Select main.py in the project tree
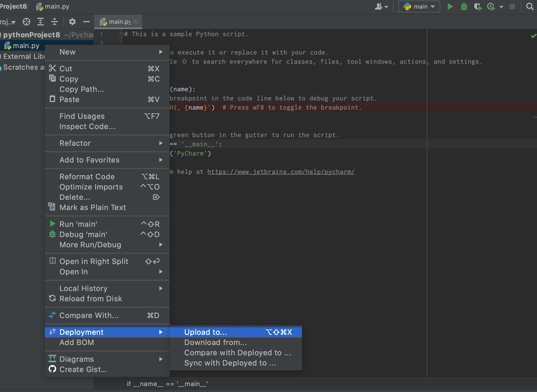This screenshot has height=392, width=537. [x=26, y=46]
